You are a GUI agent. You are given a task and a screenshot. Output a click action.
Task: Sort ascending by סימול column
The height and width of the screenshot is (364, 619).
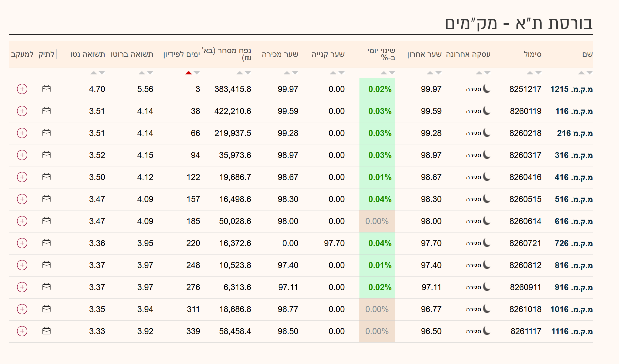530,73
